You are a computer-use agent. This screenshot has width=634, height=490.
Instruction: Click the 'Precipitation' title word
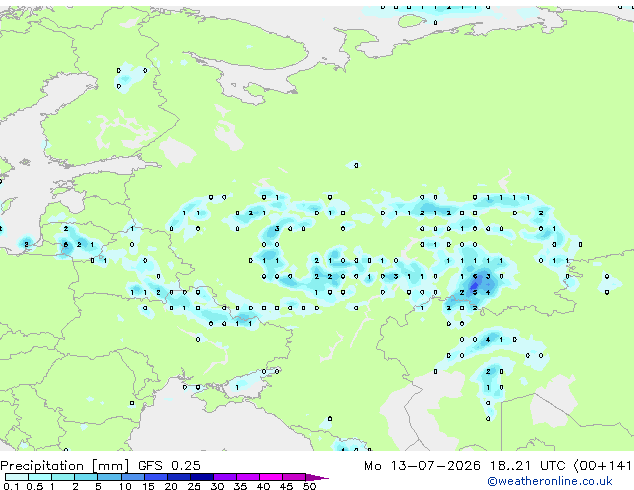42,466
